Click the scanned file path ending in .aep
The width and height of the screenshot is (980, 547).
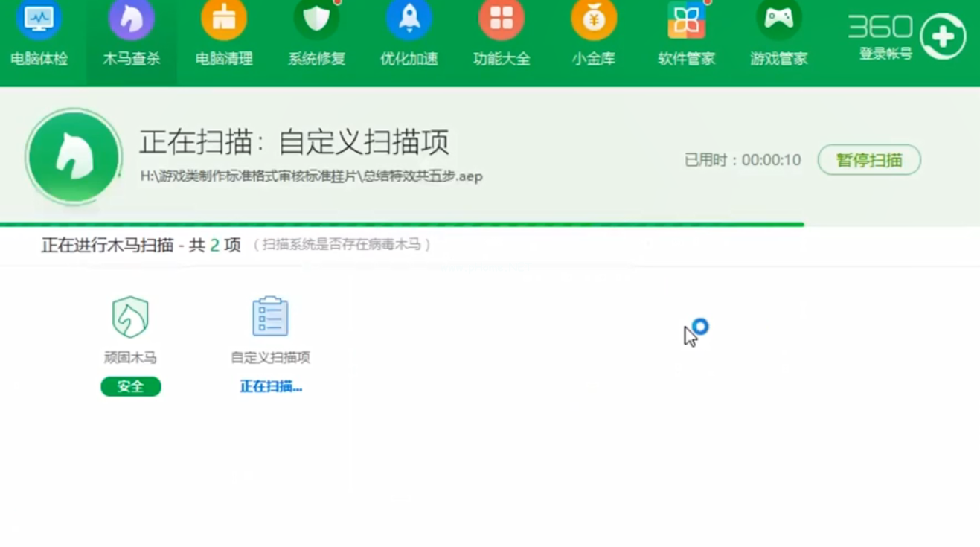[x=311, y=176]
